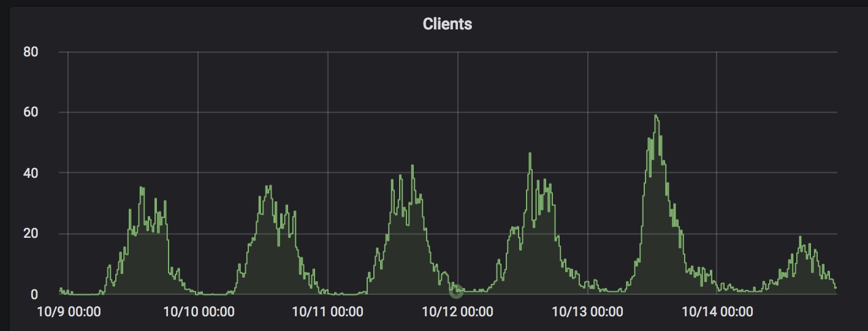
Task: Click the 80 y-axis label
Action: coord(31,52)
